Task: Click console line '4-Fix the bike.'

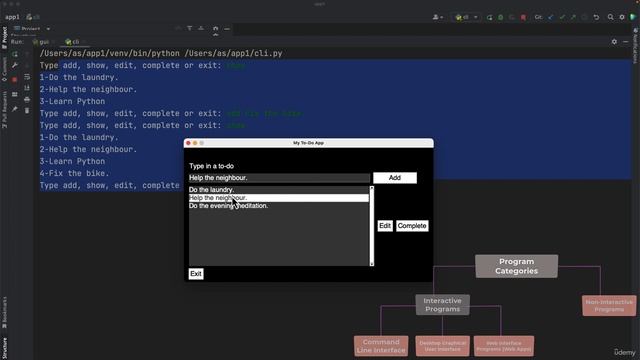Action: (74, 173)
